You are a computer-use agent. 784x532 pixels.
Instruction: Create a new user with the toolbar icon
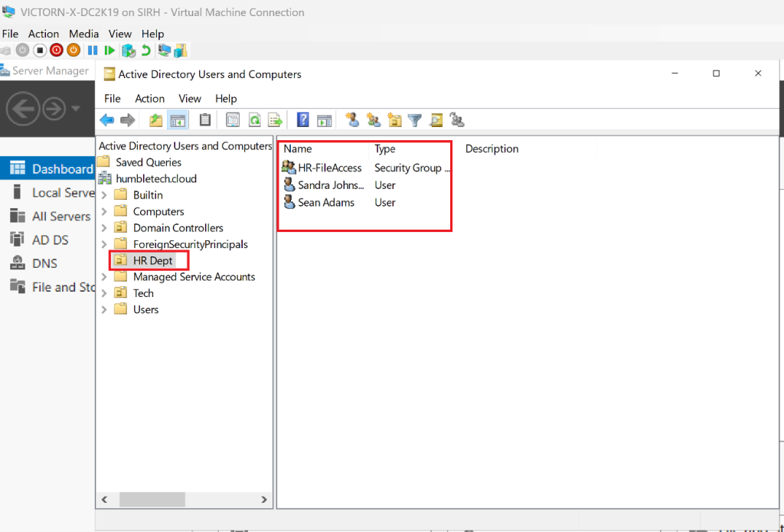click(x=352, y=120)
